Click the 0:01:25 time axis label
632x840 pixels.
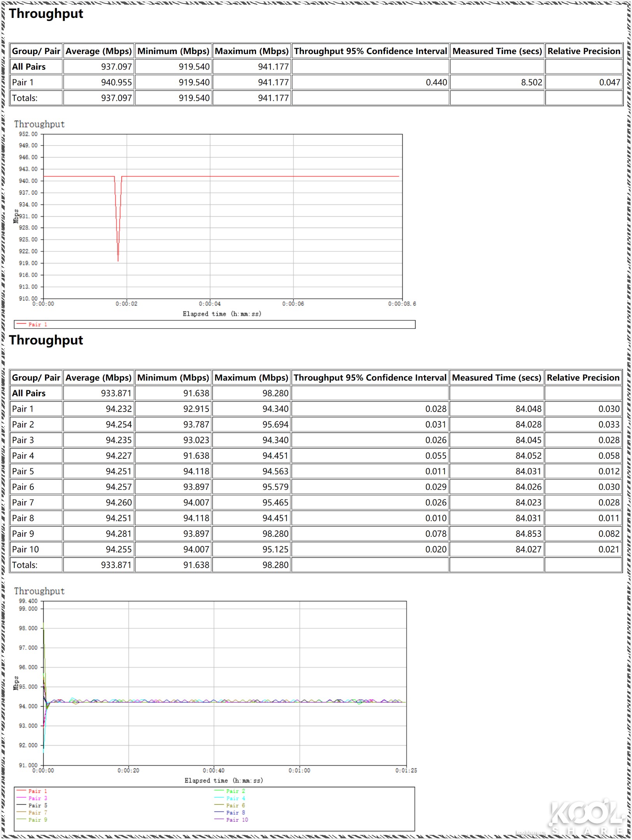406,770
